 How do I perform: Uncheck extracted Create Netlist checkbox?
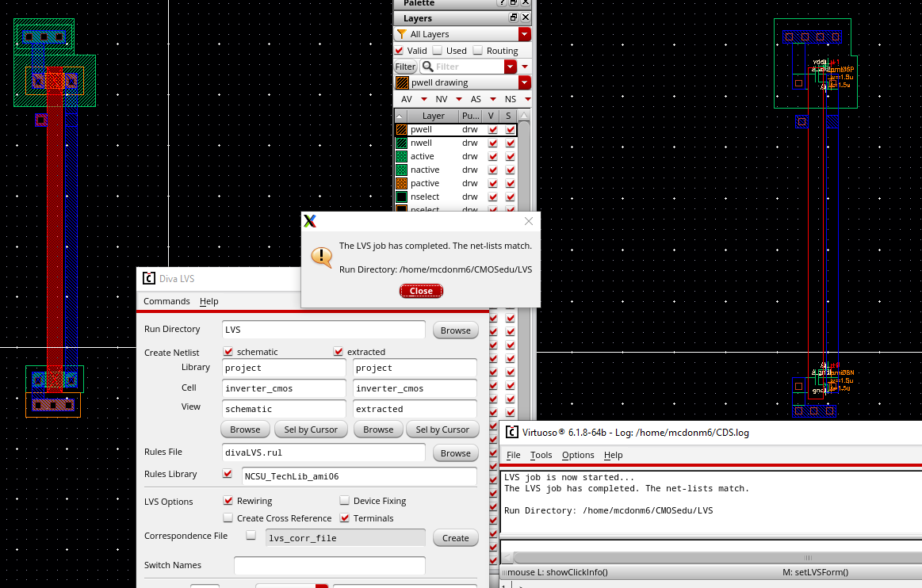point(338,352)
